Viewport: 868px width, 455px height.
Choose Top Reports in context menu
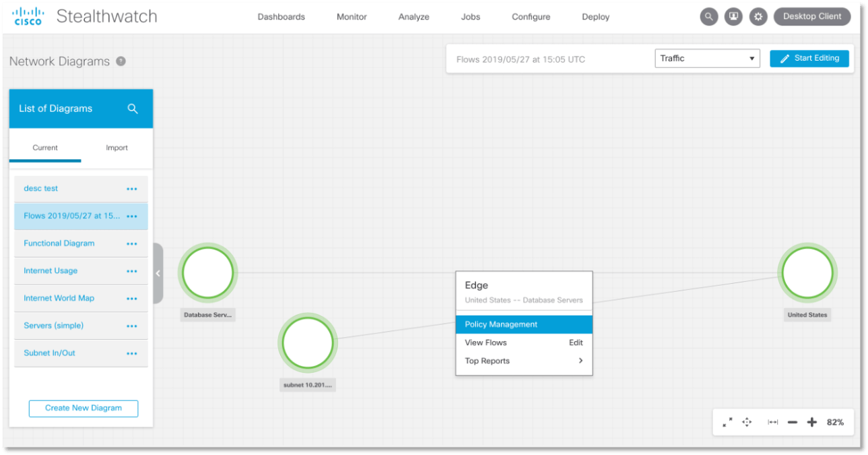point(524,361)
